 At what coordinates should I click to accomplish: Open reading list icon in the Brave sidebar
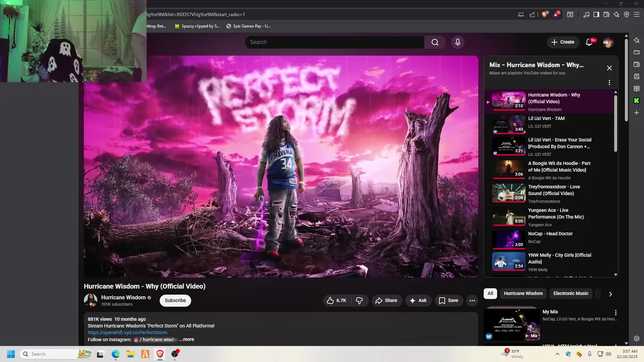pyautogui.click(x=636, y=88)
